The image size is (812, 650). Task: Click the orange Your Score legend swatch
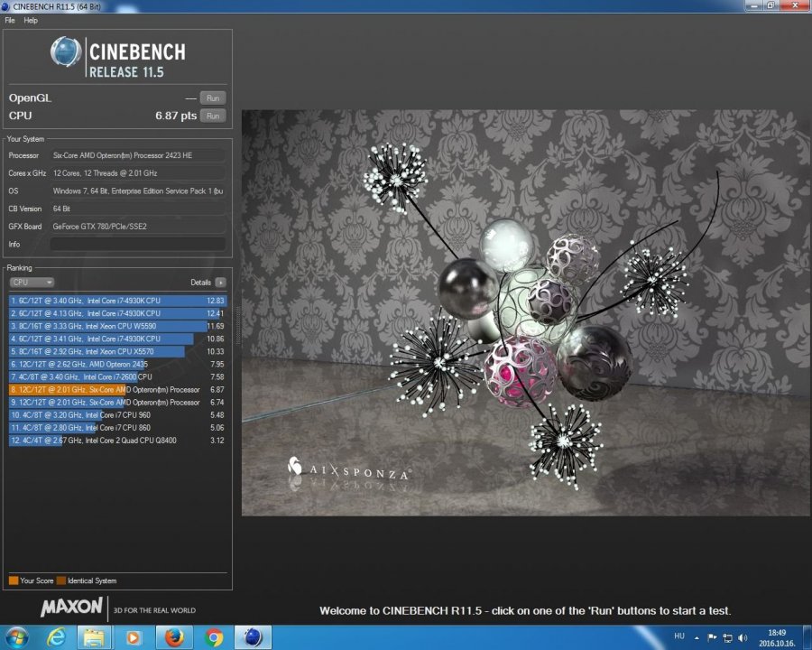(x=14, y=580)
